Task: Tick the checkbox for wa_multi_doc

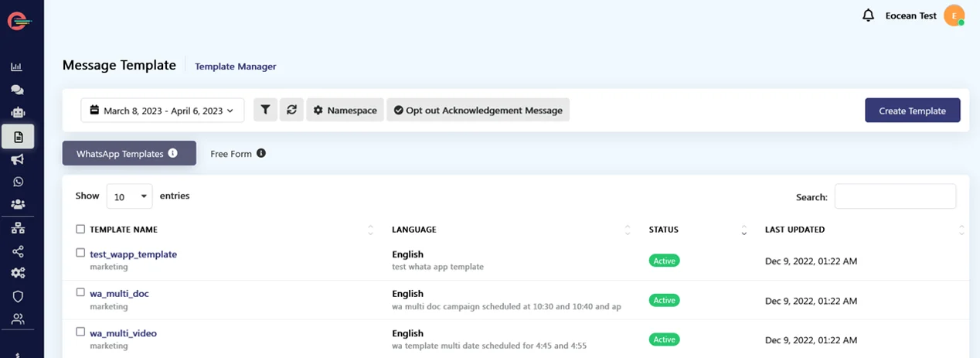Action: click(80, 292)
